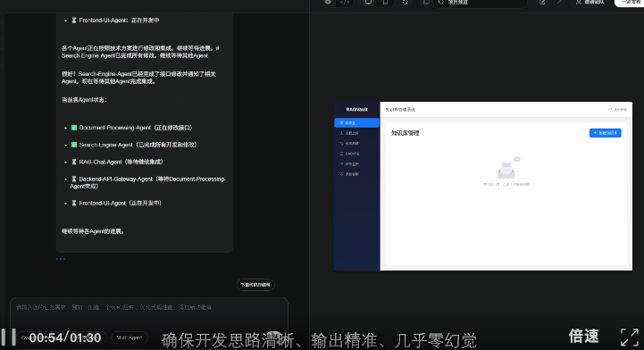This screenshot has width=644, height=350.
Task: Click the Multi Agent mode pill
Action: tap(129, 337)
